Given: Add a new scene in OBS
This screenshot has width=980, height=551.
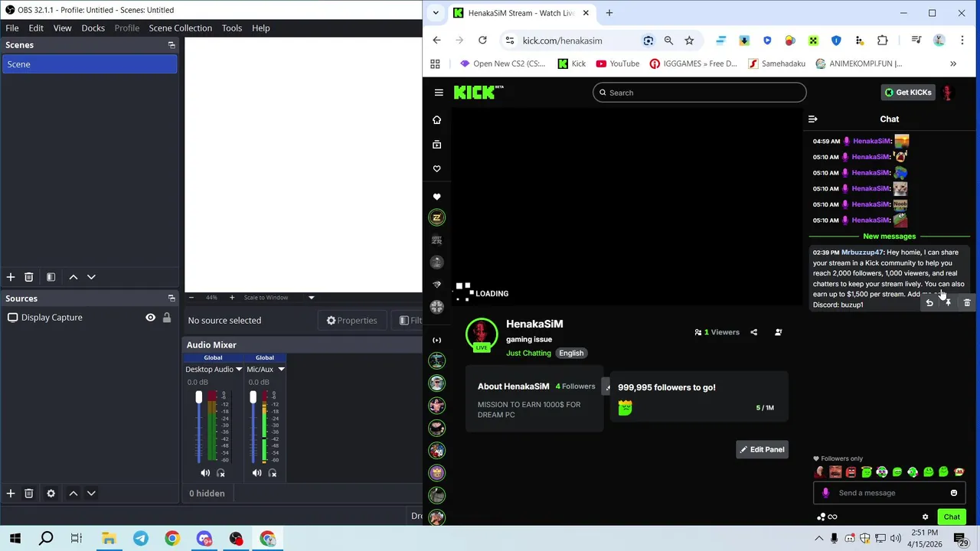Looking at the screenshot, I should [11, 277].
